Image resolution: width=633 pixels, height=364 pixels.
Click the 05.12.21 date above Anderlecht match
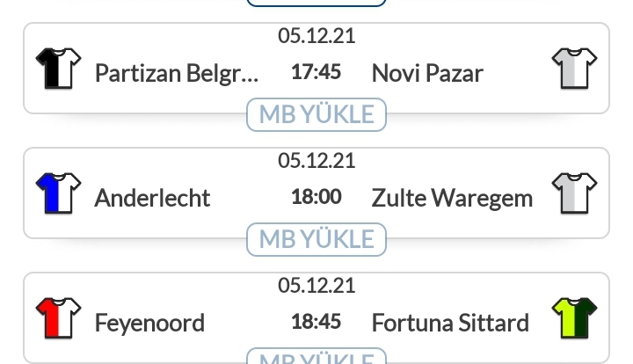[x=316, y=161]
